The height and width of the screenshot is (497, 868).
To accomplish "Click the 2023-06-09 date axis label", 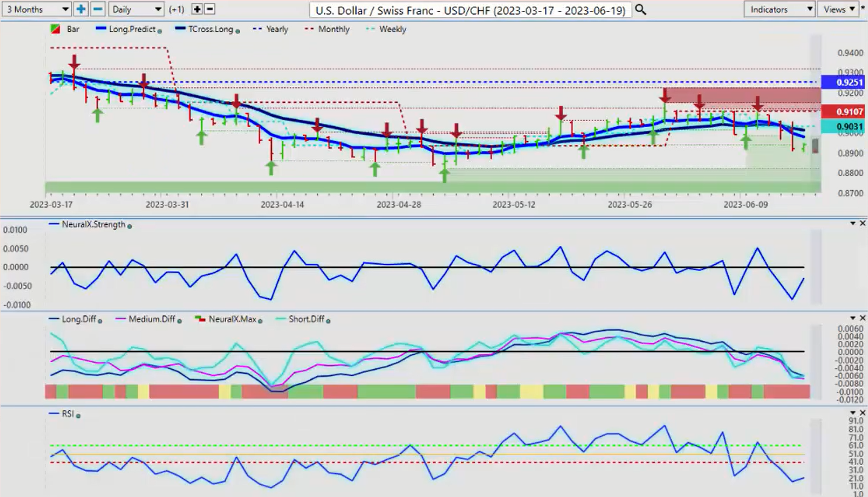I will click(745, 205).
